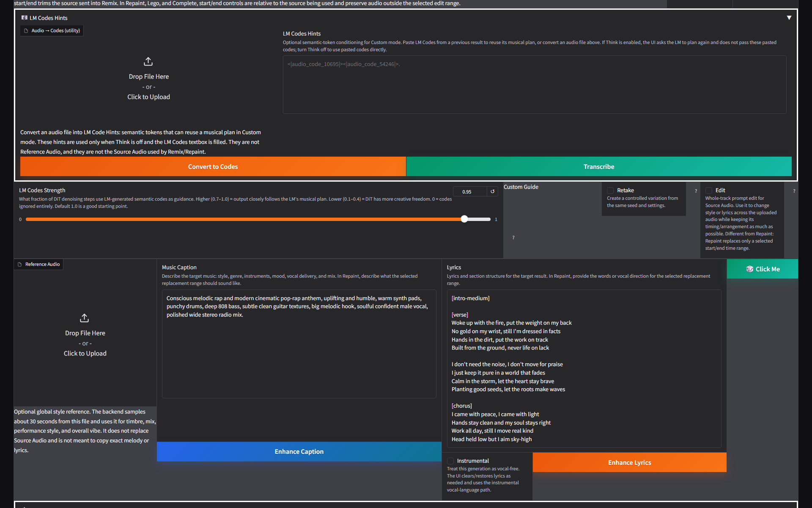Click 'Drop File Here' in Reference Audio area
812x508 pixels.
point(85,333)
